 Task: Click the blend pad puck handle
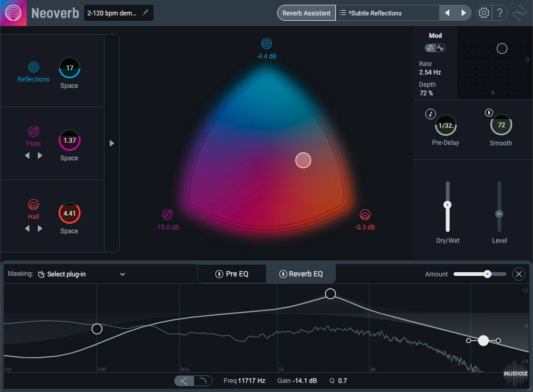tap(303, 160)
